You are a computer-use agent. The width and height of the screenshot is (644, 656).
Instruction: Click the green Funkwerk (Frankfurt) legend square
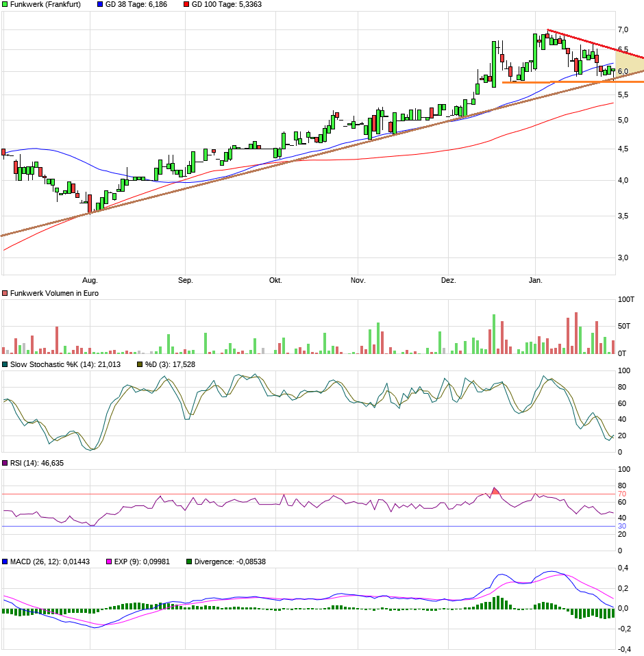[5, 4]
